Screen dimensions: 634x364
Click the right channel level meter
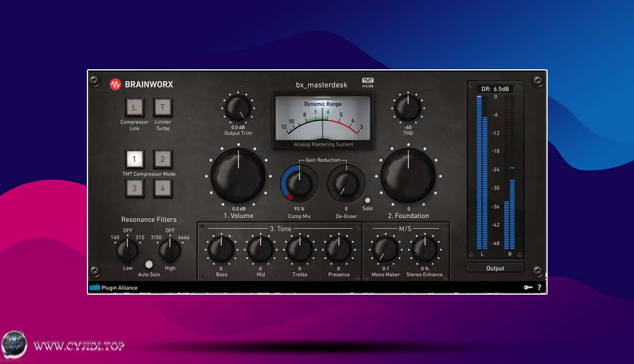[x=510, y=172]
